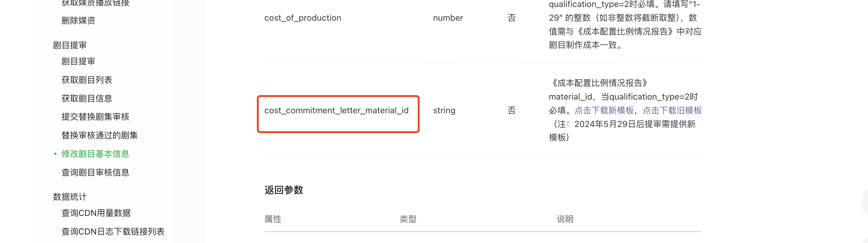Click the 说明 column header
Screen dimensions: 868x243
coord(565,219)
